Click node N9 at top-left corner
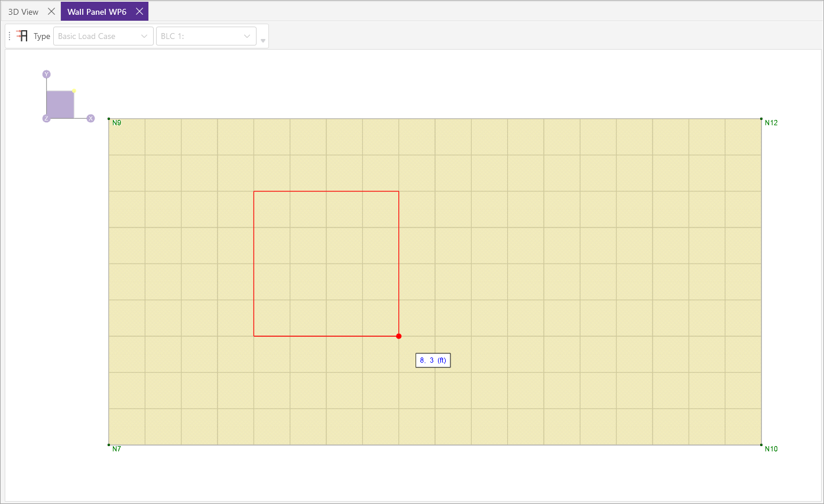 coord(109,119)
